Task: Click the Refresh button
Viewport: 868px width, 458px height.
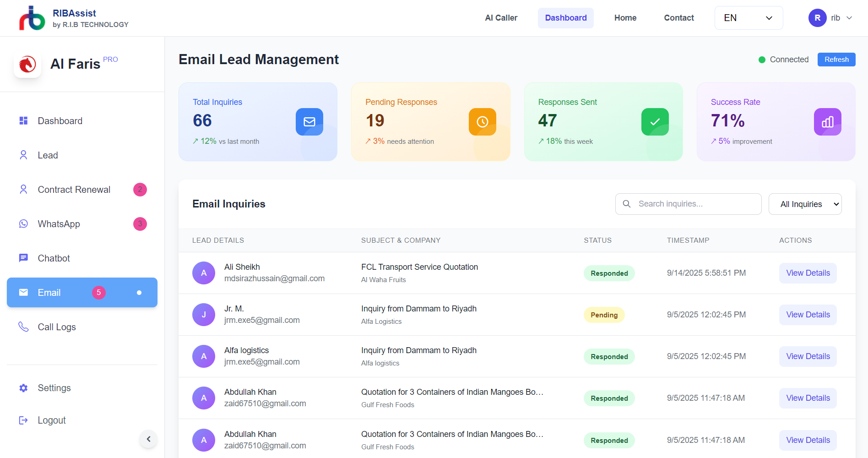Action: pos(836,60)
